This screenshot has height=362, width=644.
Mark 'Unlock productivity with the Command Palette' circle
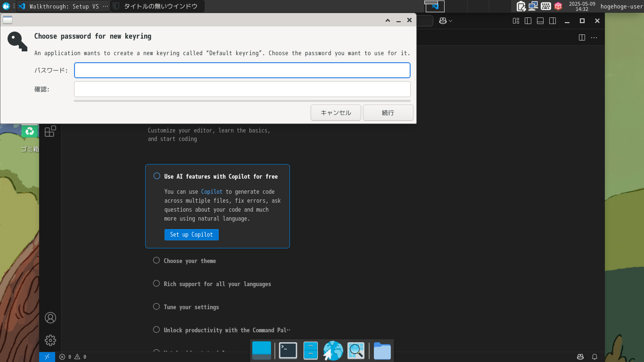157,329
